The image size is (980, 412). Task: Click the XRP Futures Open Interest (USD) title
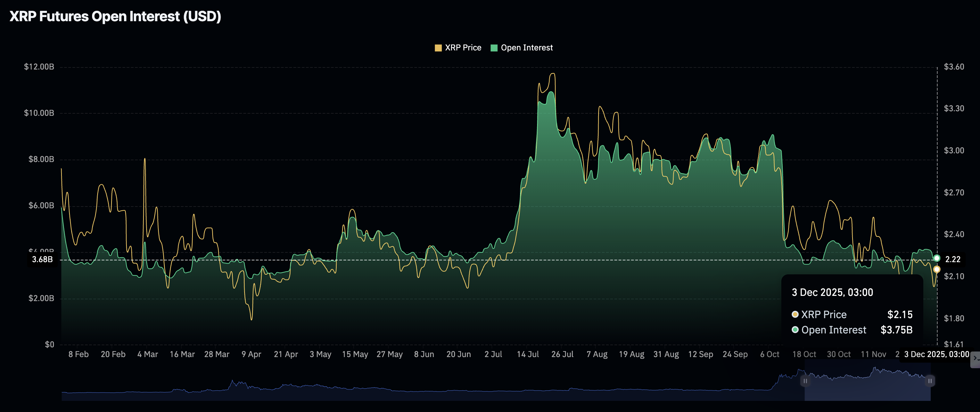(115, 16)
